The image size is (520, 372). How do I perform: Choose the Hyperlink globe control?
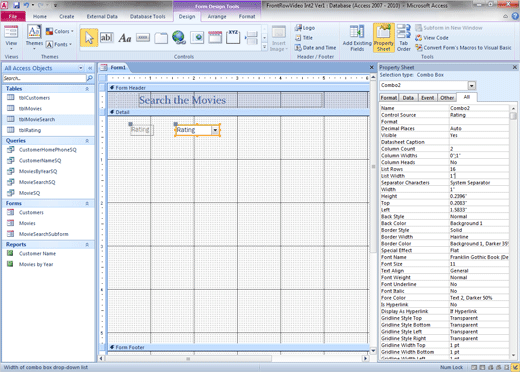click(179, 38)
